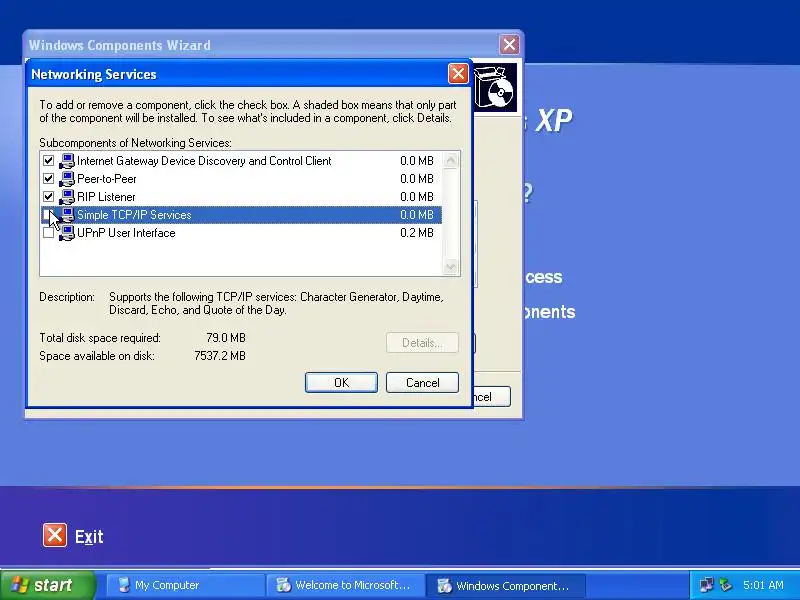Viewport: 800px width, 600px height.
Task: Uncheck the RIP Listener checkbox
Action: (48, 197)
